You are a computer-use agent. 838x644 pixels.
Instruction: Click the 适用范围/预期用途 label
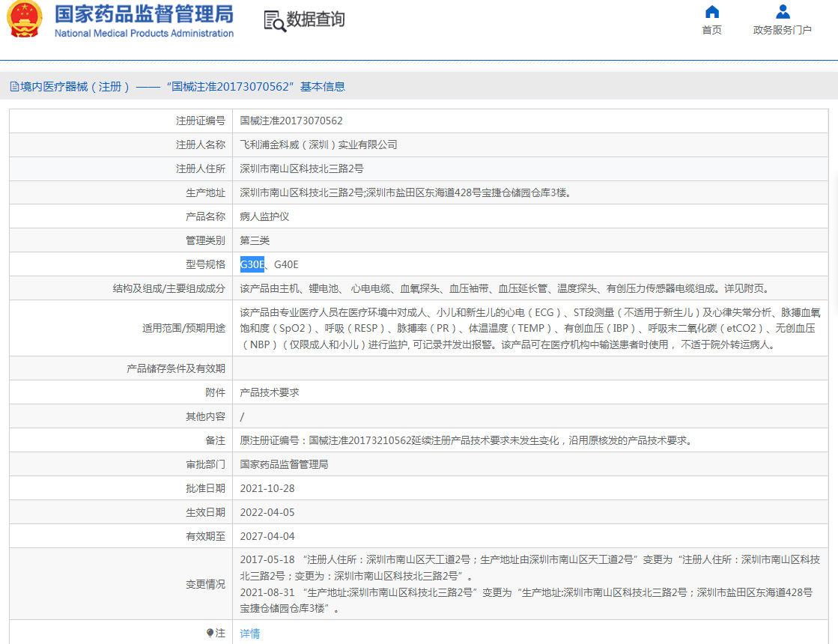click(x=183, y=328)
